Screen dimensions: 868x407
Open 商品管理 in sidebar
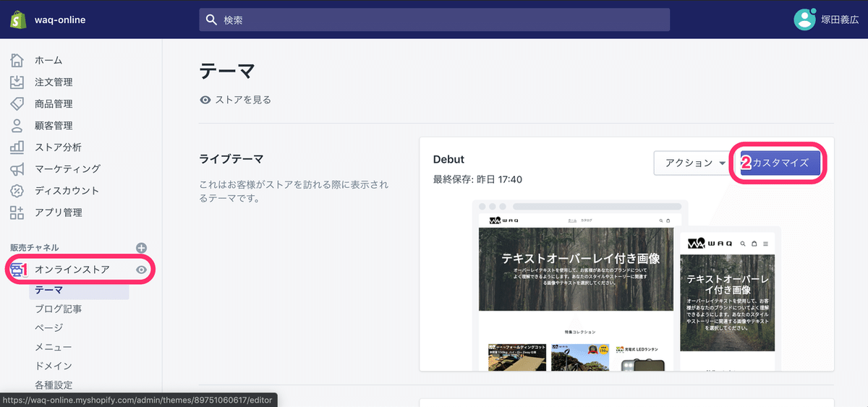(x=54, y=103)
